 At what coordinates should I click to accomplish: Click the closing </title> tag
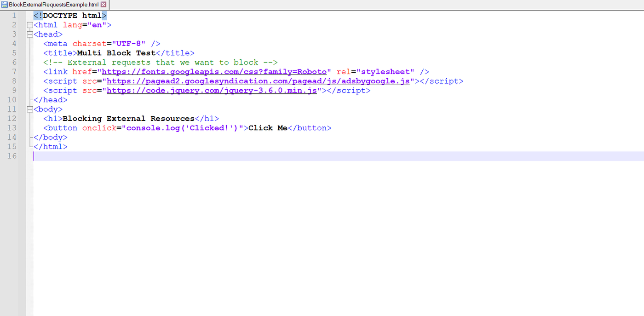coord(175,53)
